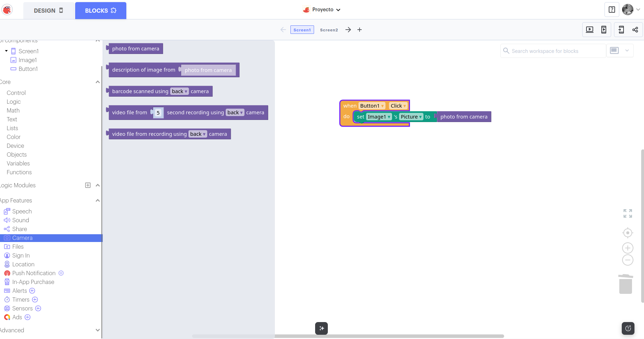This screenshot has width=644, height=339.
Task: Switch to the DESIGN tab
Action: 49,11
